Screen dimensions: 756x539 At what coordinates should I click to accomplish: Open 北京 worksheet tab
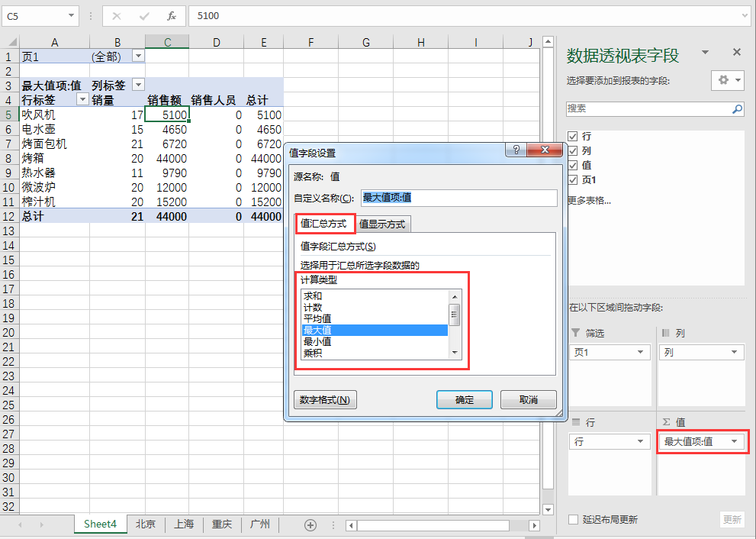point(146,524)
